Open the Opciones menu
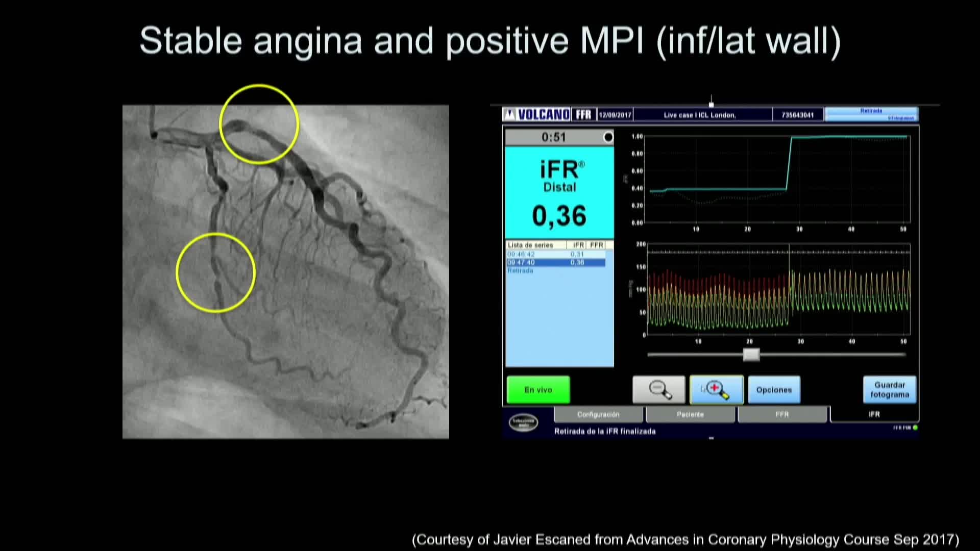Image resolution: width=980 pixels, height=551 pixels. pyautogui.click(x=774, y=390)
